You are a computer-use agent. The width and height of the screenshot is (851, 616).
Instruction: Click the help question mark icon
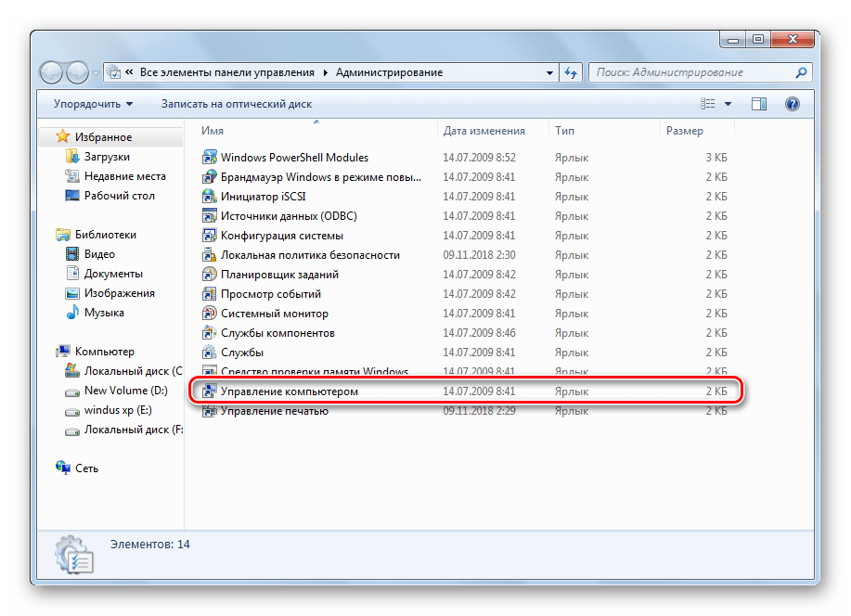click(x=792, y=104)
